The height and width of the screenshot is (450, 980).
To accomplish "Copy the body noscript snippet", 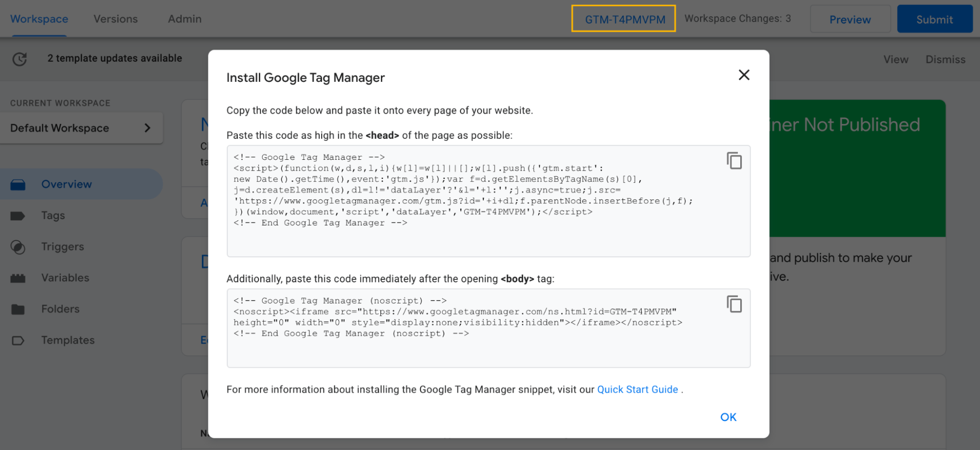I will click(734, 304).
